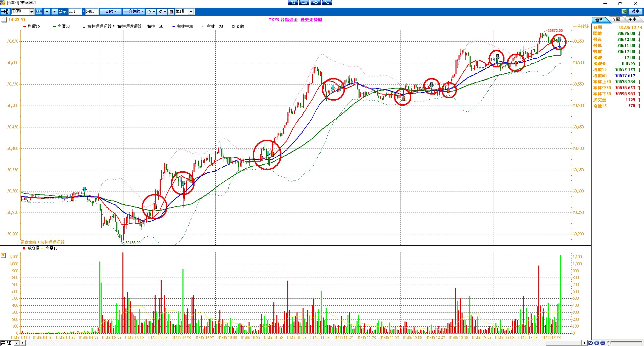The height and width of the screenshot is (346, 644).
Task: Click the 設定 settings button
Action: [635, 12]
